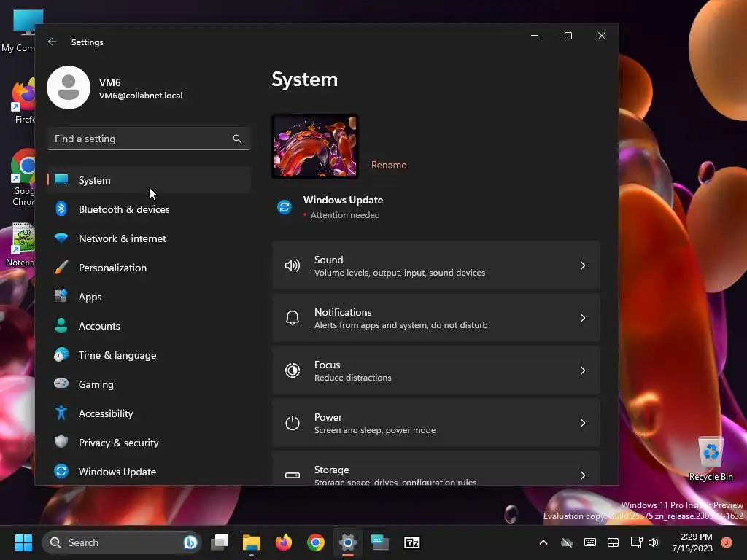Image resolution: width=747 pixels, height=560 pixels.
Task: Click Sound description 'Volume levels, output, input'
Action: pyautogui.click(x=400, y=273)
